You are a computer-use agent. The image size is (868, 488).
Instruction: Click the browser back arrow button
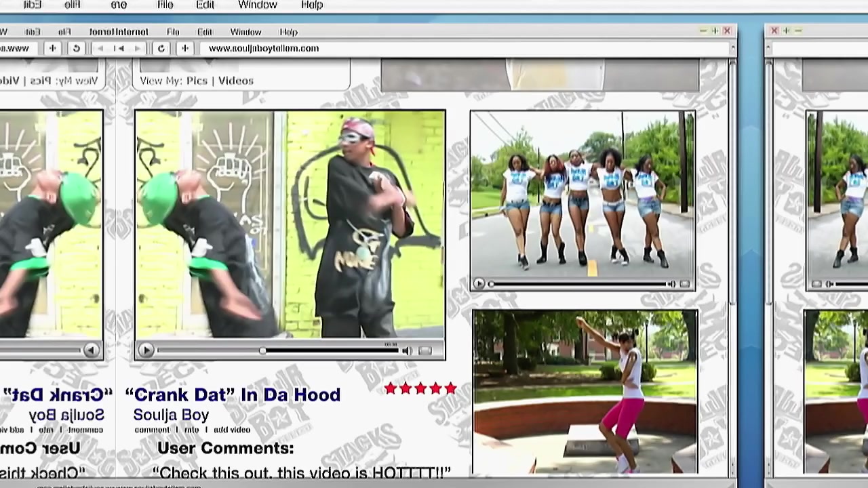[x=100, y=49]
